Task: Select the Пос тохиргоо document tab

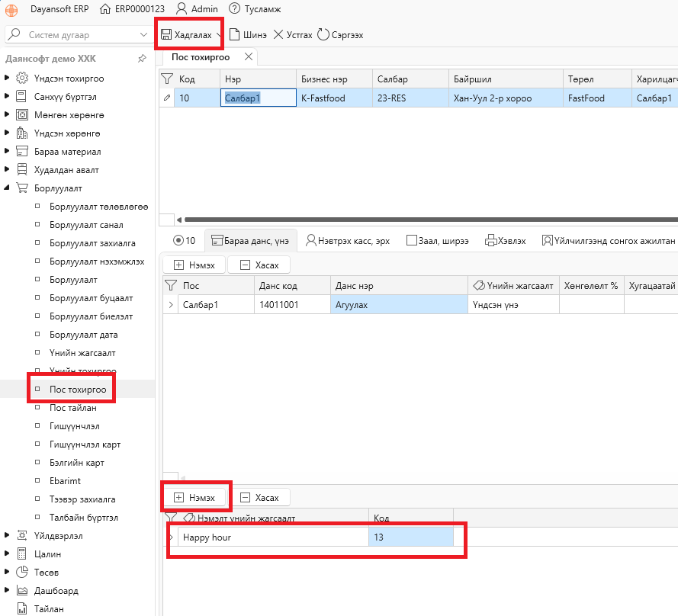Action: tap(201, 57)
